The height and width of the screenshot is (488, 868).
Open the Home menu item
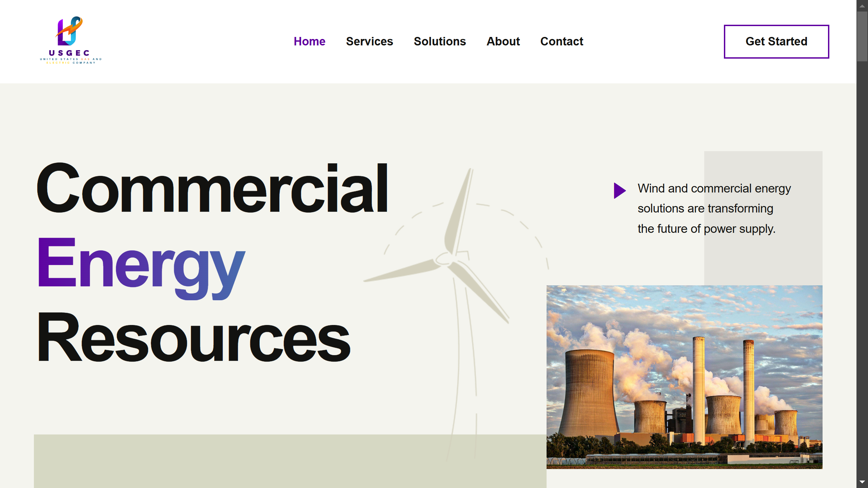click(309, 41)
